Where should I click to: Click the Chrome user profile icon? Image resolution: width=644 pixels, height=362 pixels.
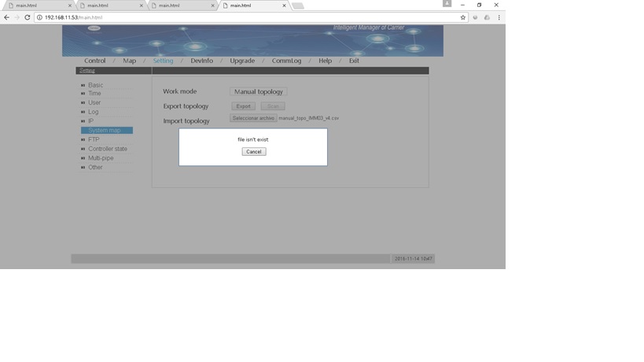coord(447,5)
